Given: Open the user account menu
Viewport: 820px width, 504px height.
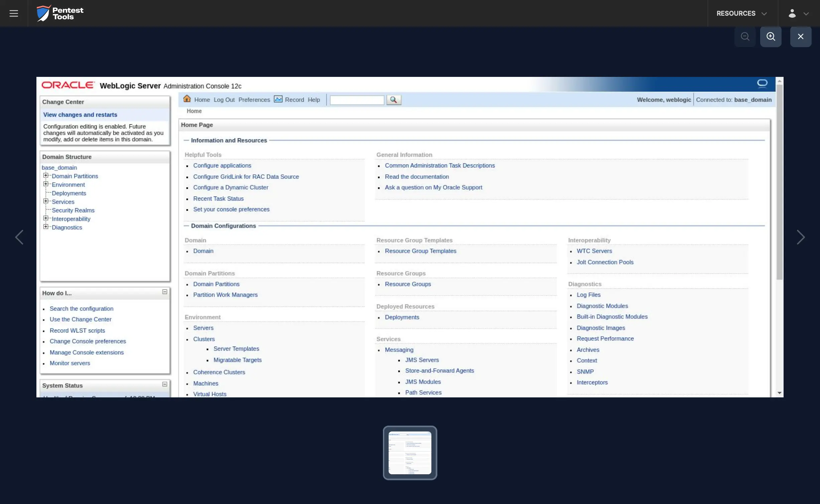Looking at the screenshot, I should (x=799, y=13).
